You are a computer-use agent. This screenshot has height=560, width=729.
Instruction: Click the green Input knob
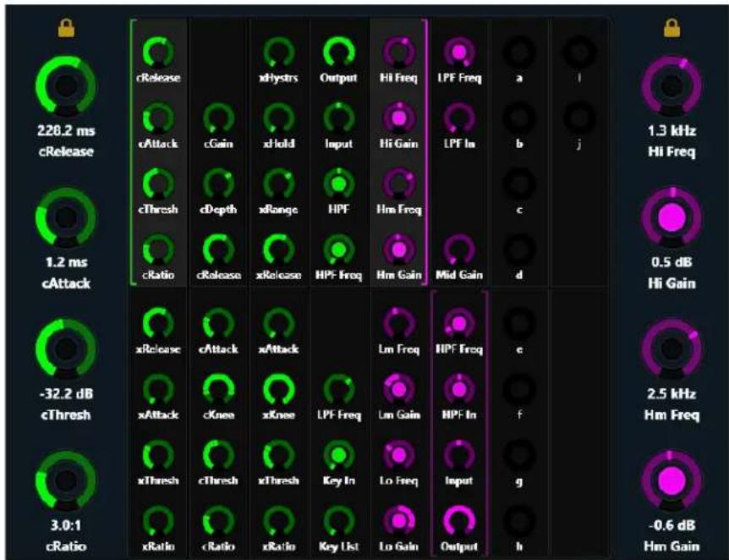(338, 118)
